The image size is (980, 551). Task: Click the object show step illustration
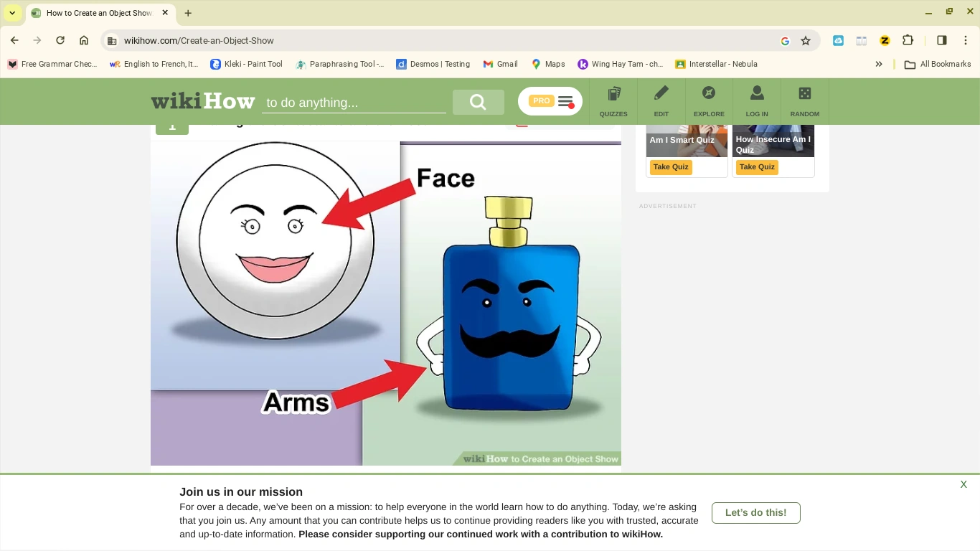pos(386,303)
